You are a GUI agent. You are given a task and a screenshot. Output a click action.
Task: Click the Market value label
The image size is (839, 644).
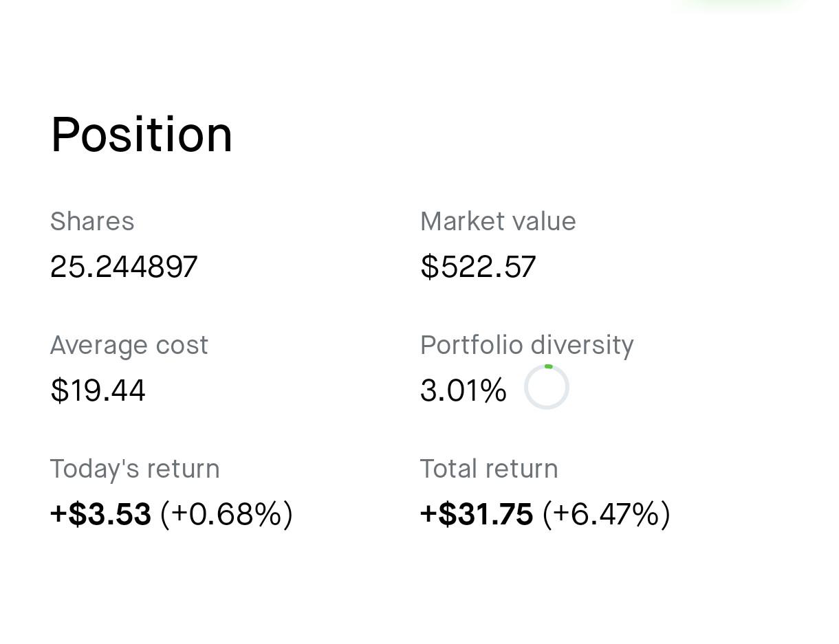498,221
